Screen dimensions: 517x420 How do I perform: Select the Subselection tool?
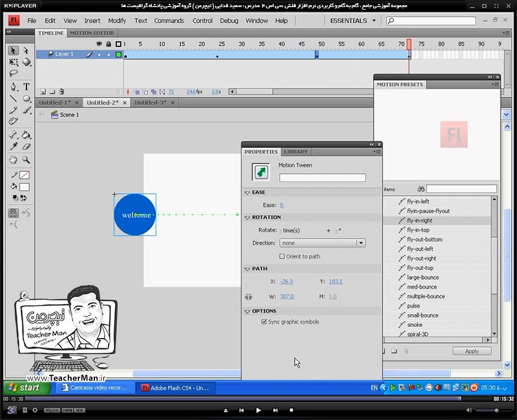coord(26,50)
